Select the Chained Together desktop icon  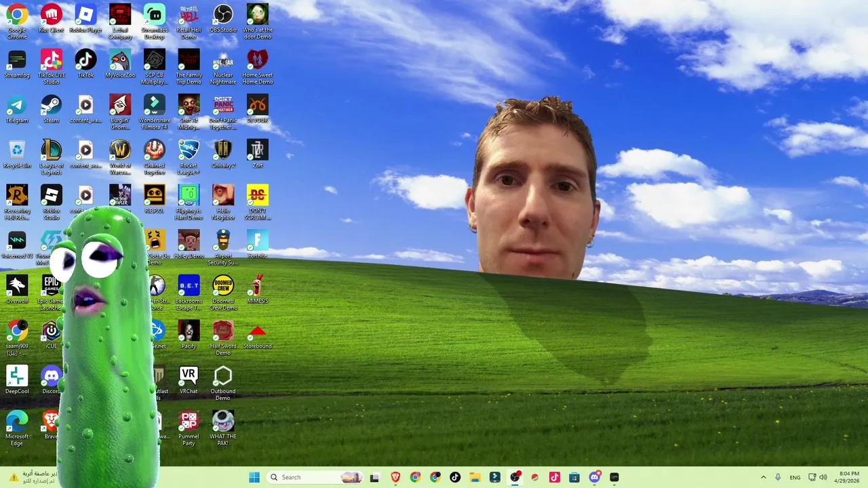tap(155, 157)
